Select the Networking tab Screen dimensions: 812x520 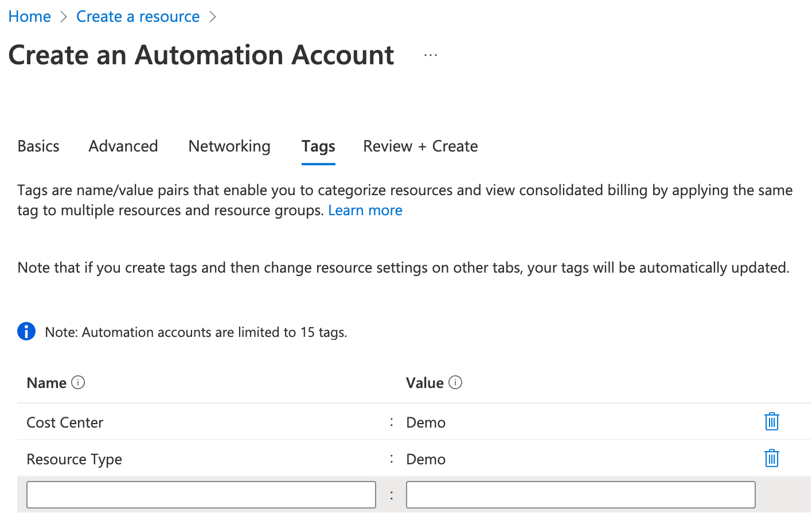tap(229, 146)
